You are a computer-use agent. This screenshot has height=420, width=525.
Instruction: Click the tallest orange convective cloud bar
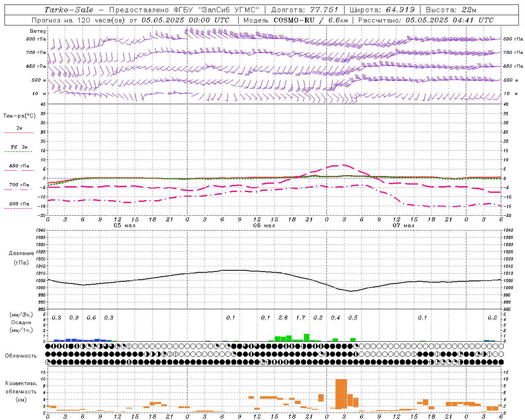(341, 394)
